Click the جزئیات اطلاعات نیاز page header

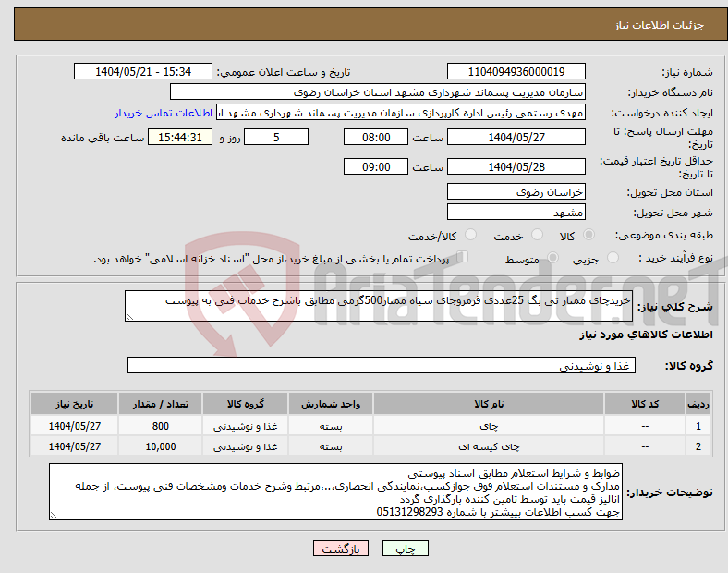pos(659,25)
